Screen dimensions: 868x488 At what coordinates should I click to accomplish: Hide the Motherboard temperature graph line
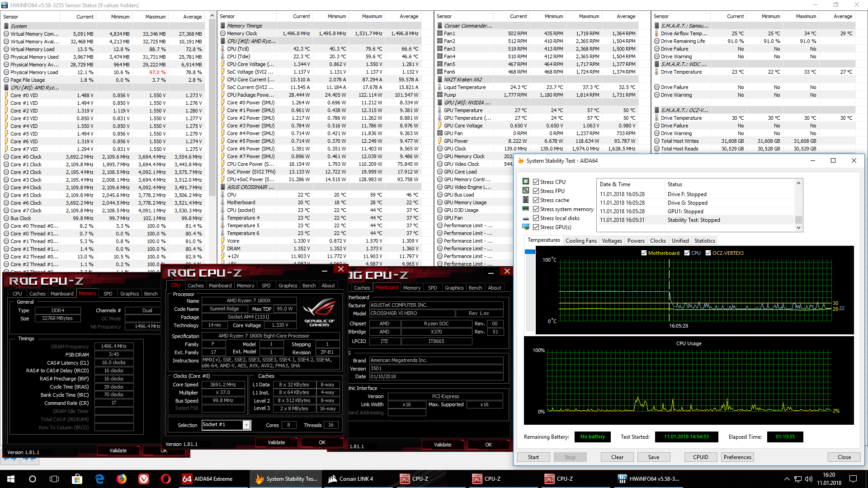(x=644, y=253)
